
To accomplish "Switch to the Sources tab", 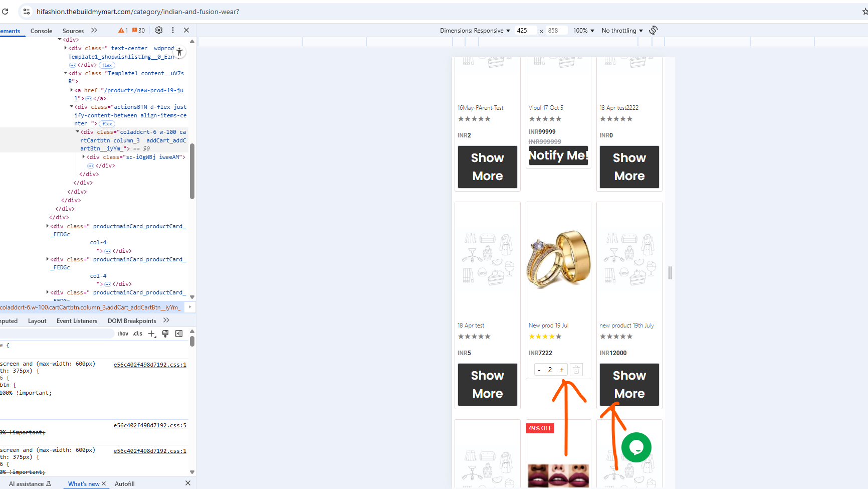I will click(x=73, y=31).
